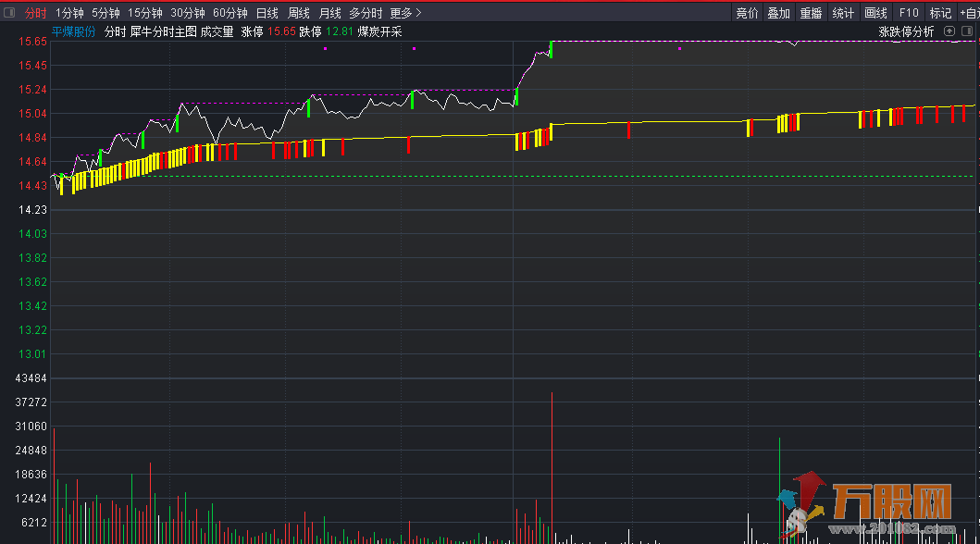
Task: Select the 60分钟 period tab
Action: click(229, 13)
